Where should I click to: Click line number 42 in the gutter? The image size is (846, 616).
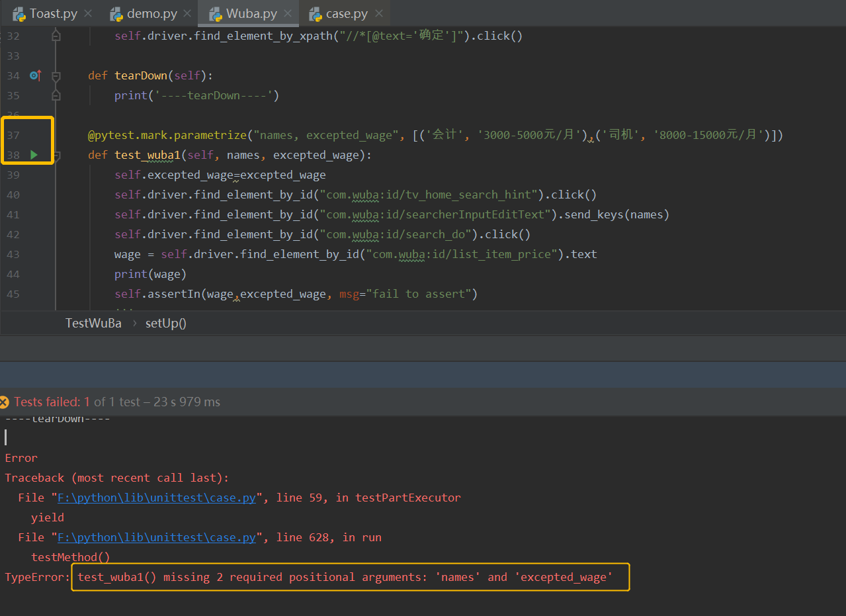(13, 234)
